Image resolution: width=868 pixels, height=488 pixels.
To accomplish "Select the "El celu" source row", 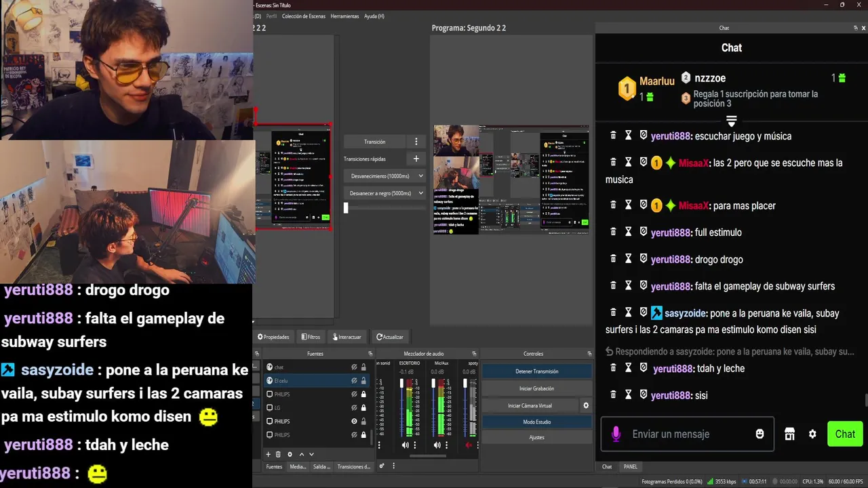I will coord(316,380).
